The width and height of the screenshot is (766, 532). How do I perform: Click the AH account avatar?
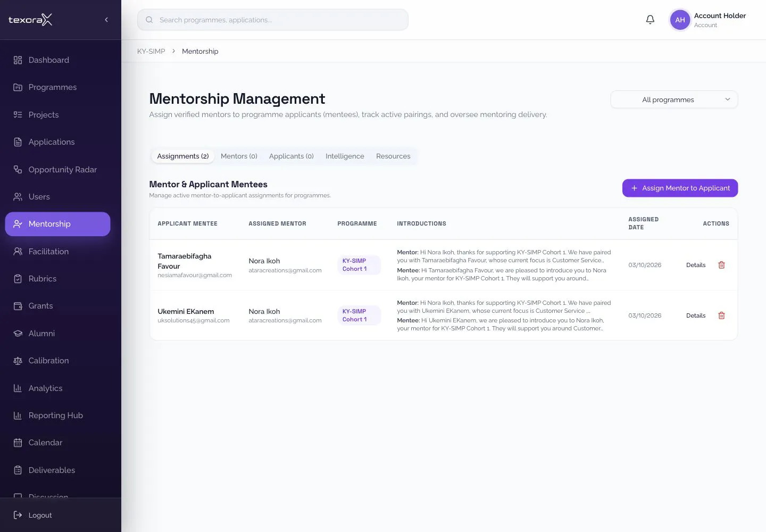click(x=680, y=20)
